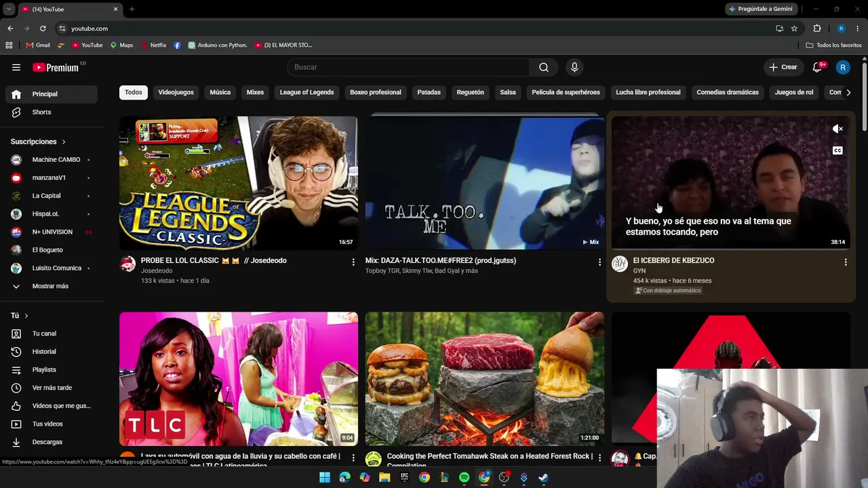
Task: Show more category chips with the arrow
Action: point(848,92)
